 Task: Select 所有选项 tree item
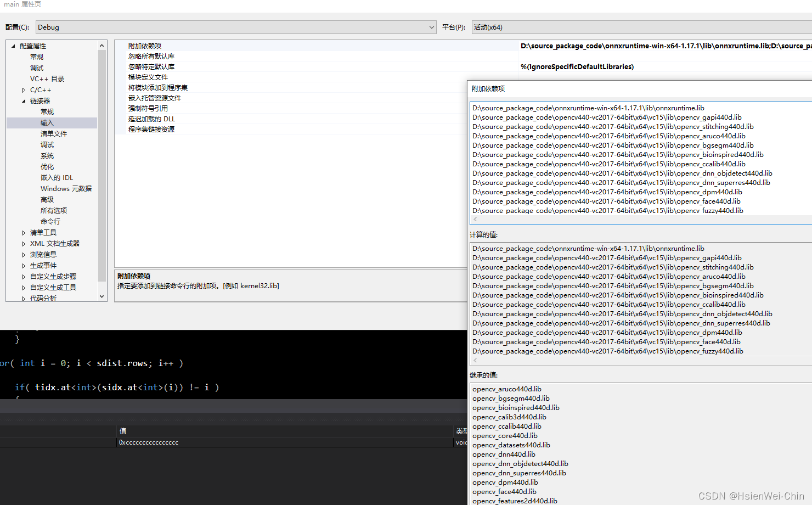pyautogui.click(x=54, y=211)
